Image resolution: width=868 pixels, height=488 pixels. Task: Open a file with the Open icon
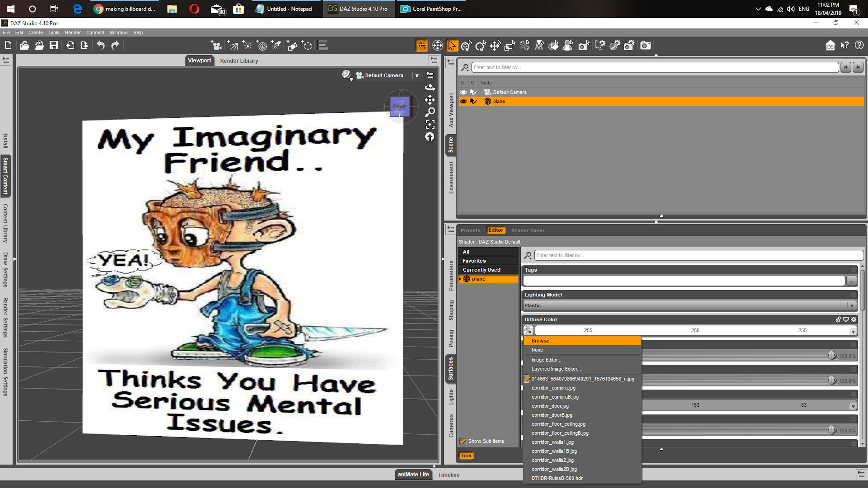[x=24, y=45]
